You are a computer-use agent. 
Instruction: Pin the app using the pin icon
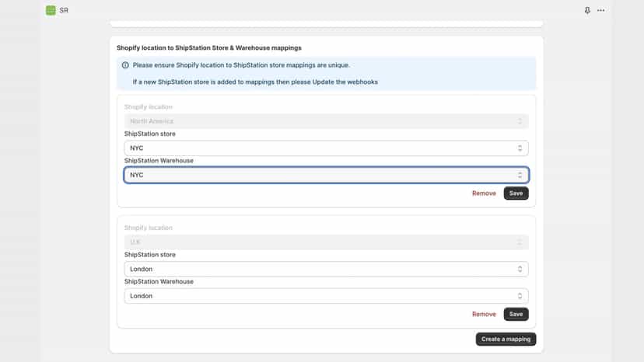click(x=587, y=10)
